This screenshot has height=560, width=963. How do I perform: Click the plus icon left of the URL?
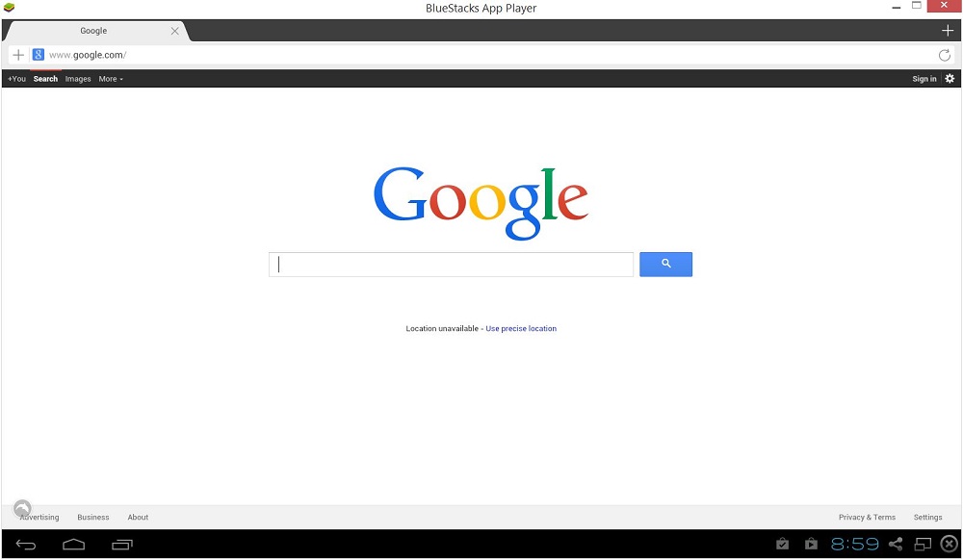[18, 55]
